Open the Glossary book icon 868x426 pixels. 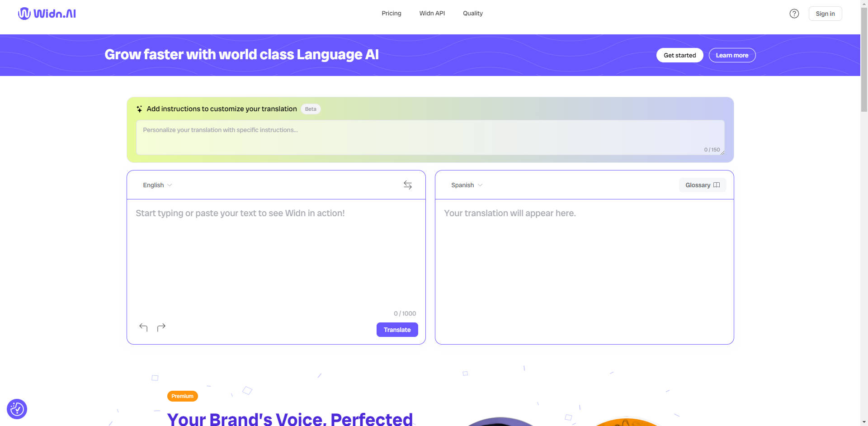[x=716, y=185]
